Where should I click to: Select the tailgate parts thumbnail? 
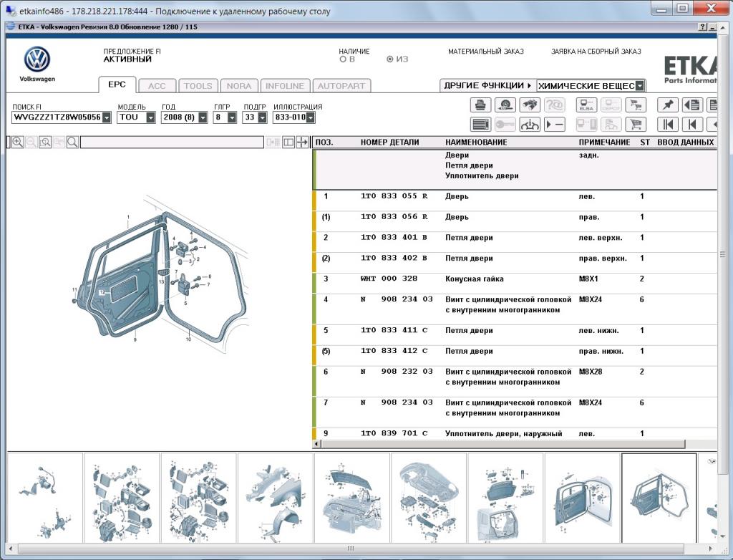[505, 498]
